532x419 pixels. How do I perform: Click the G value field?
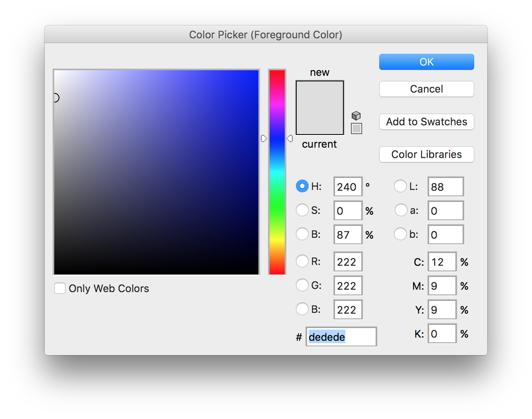348,285
